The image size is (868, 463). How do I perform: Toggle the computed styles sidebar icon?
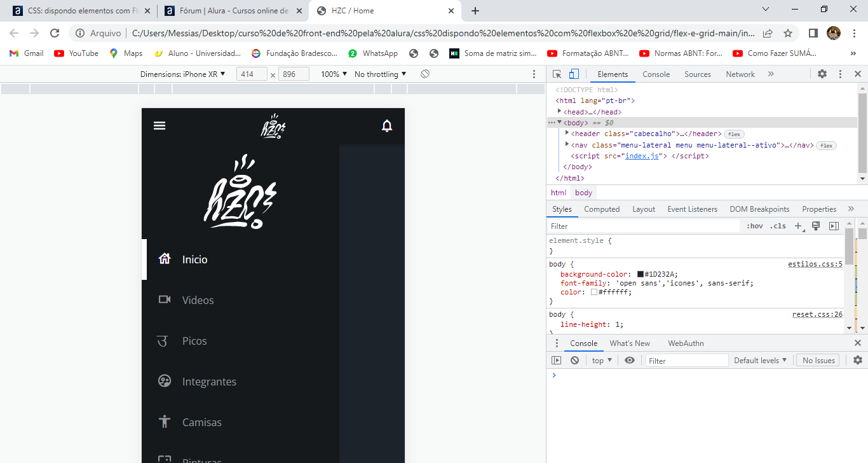click(834, 226)
